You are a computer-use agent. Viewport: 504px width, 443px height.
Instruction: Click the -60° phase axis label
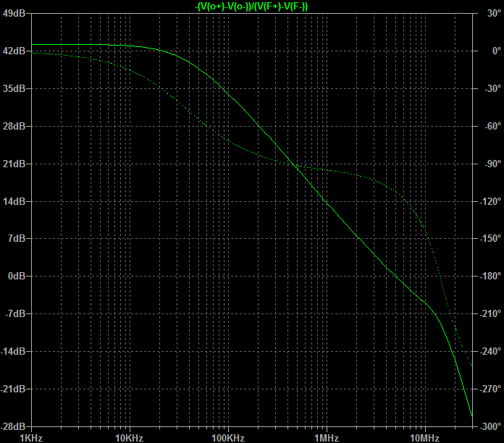tap(492, 126)
